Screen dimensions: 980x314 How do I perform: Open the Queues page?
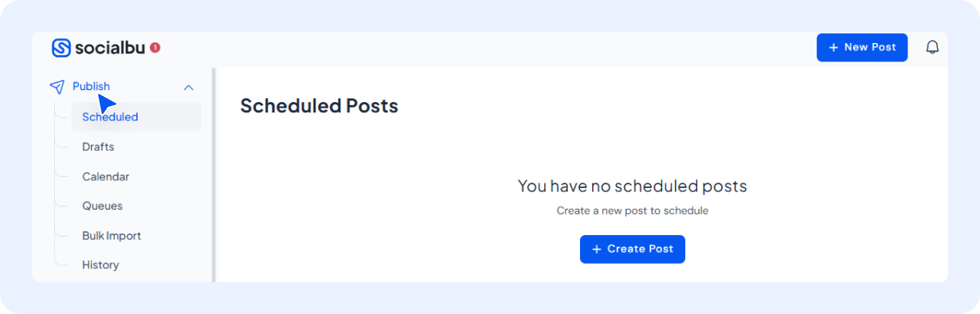tap(102, 206)
